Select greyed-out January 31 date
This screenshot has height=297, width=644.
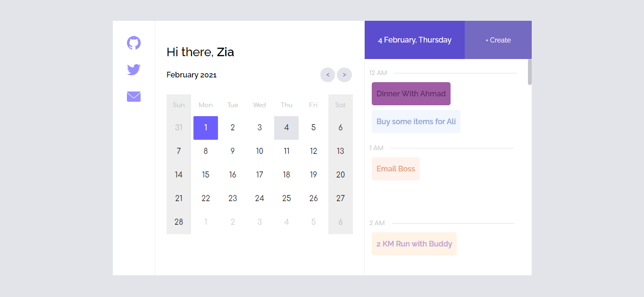click(x=179, y=127)
